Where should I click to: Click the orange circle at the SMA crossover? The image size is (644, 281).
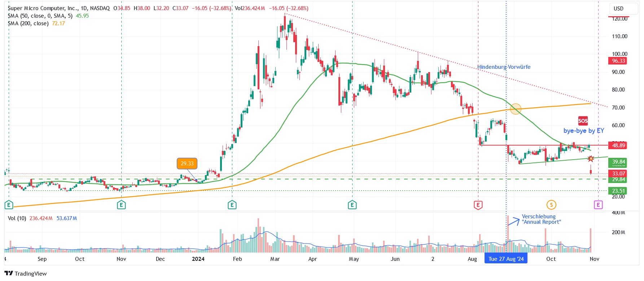(x=516, y=108)
